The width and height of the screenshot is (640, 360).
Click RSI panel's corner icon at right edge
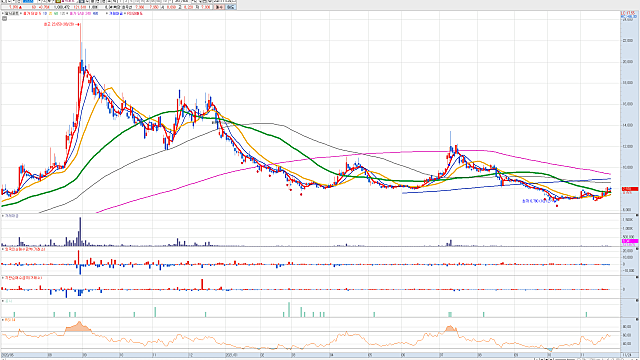[x=637, y=320]
